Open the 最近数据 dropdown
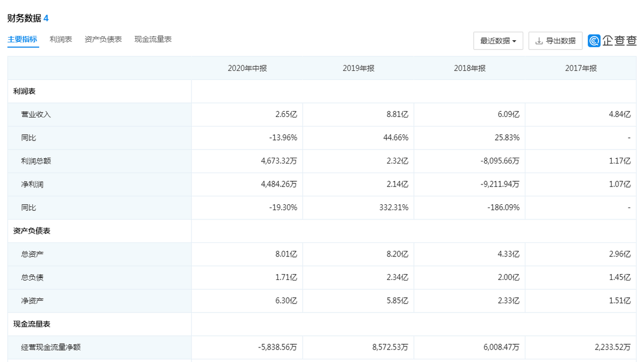This screenshot has height=362, width=644. pos(498,41)
